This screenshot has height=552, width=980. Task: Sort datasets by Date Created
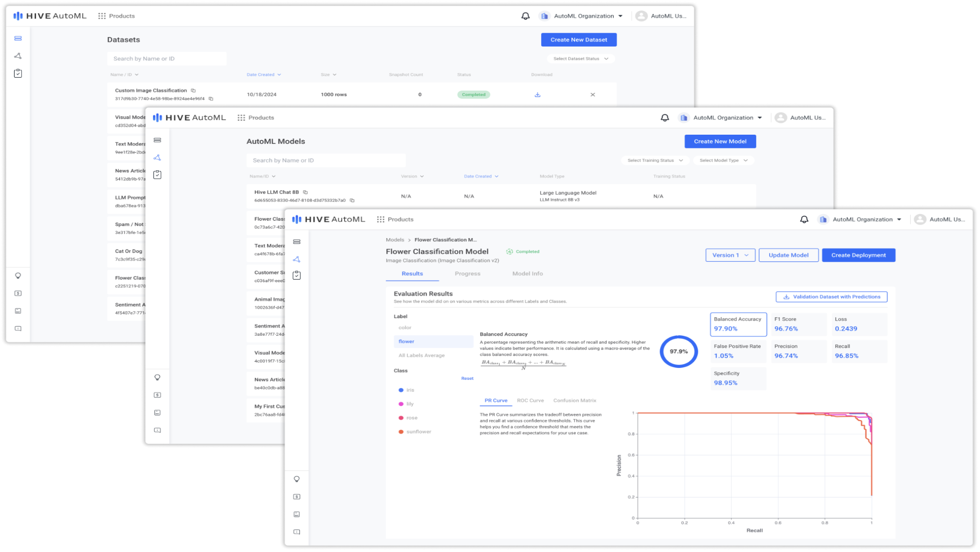263,75
